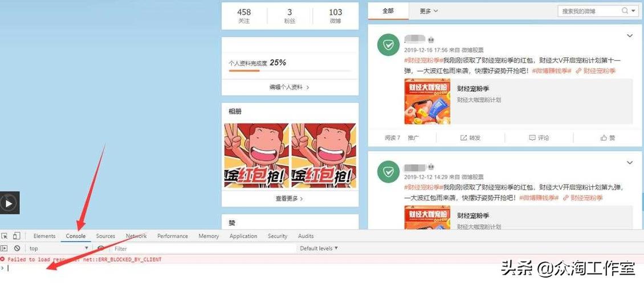Switch to the Security tab
The height and width of the screenshot is (285, 644).
278,236
